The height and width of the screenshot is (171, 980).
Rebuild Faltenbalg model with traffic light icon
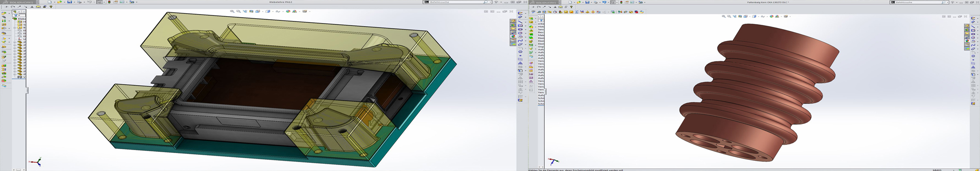click(621, 2)
